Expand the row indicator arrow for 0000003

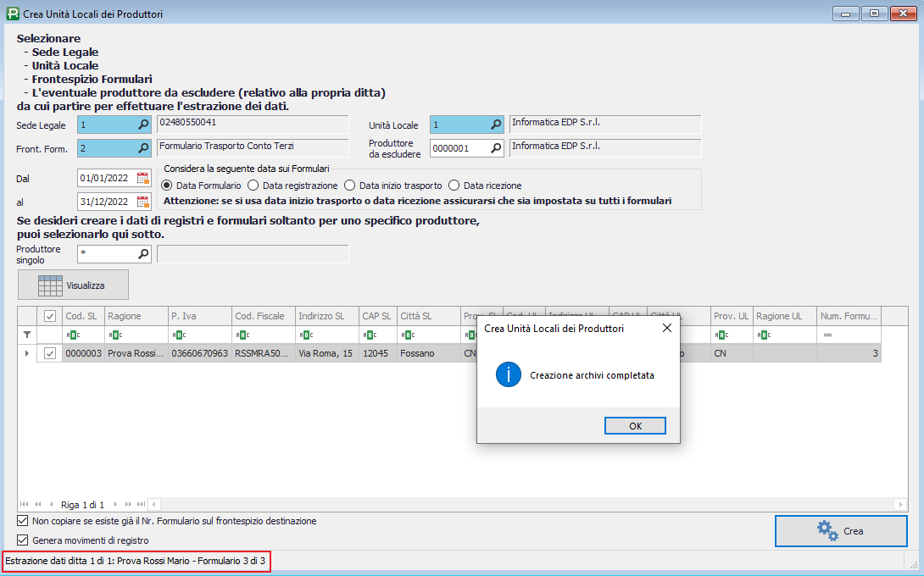coord(26,353)
